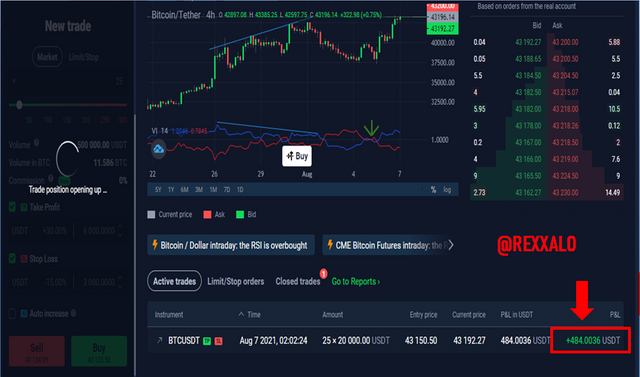Click Take Profit amount field 6 000.0000
Image resolution: width=640 pixels, height=377 pixels.
(x=99, y=231)
